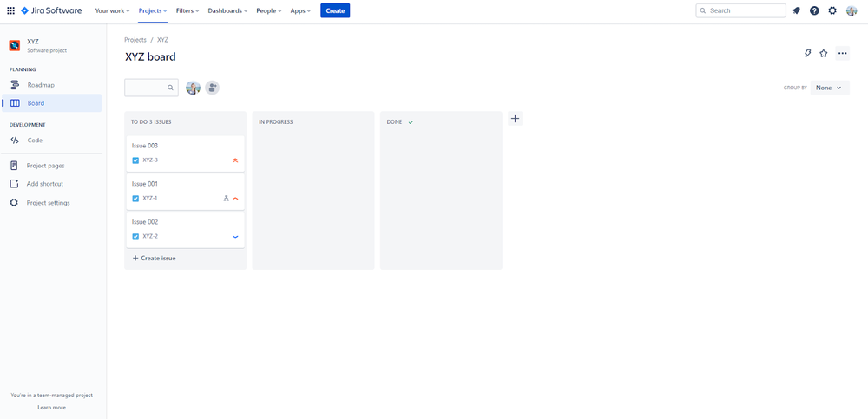
Task: Select Code in the sidebar
Action: 51,141
